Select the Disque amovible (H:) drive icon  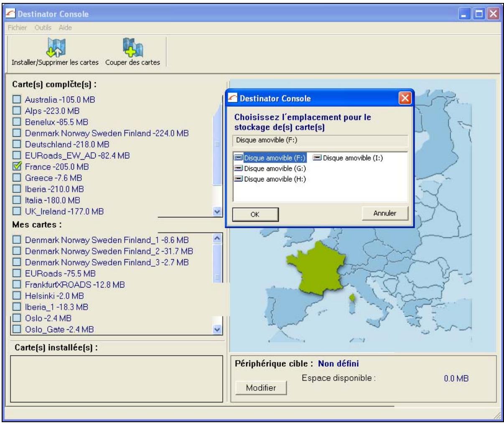239,179
